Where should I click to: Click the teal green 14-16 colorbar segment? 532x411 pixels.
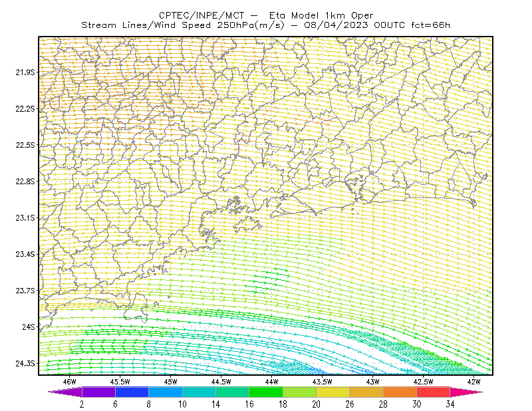click(x=232, y=392)
